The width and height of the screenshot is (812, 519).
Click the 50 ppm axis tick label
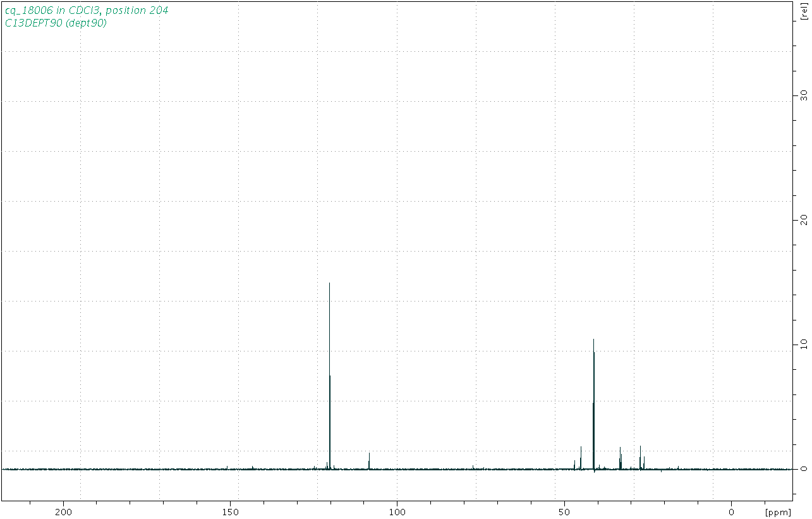click(x=564, y=511)
